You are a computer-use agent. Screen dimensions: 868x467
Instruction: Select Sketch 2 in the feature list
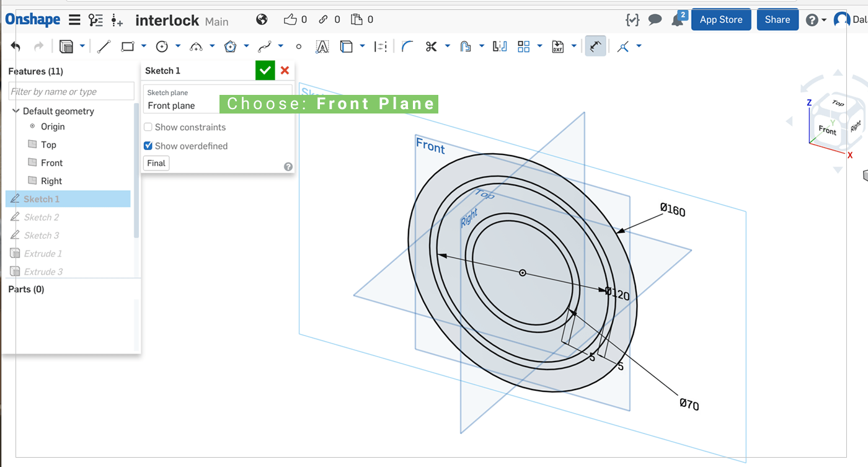42,217
